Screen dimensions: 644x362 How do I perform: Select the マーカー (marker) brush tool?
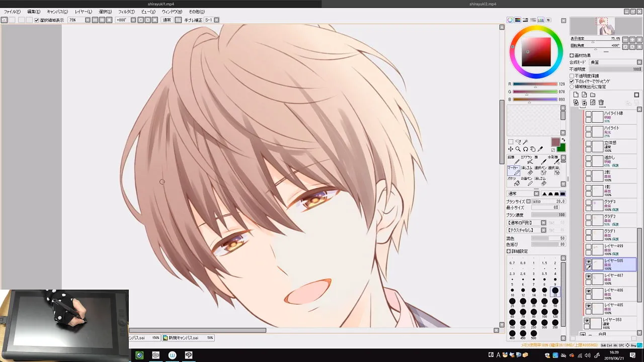point(513,170)
